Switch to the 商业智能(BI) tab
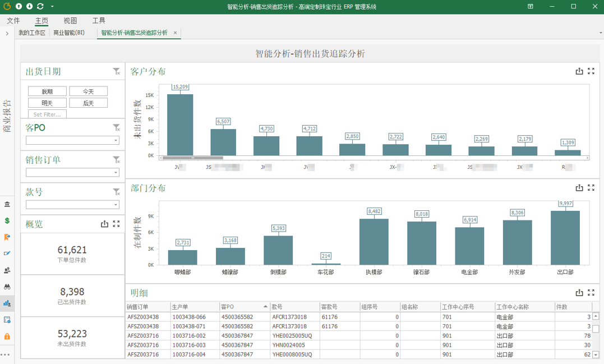This screenshot has width=604, height=364. point(69,33)
